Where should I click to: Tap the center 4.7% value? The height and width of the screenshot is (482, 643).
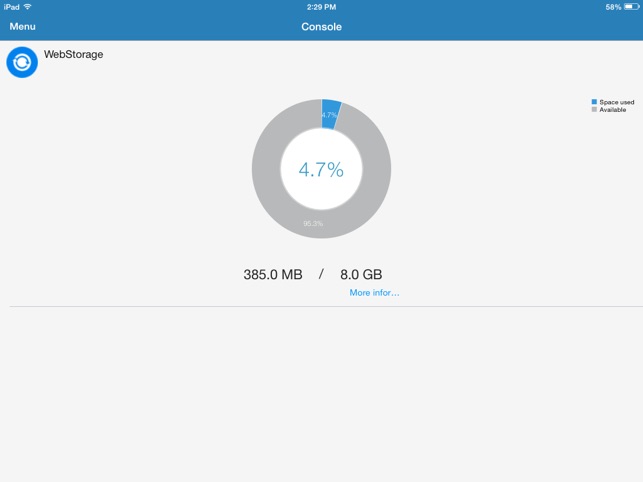point(321,169)
